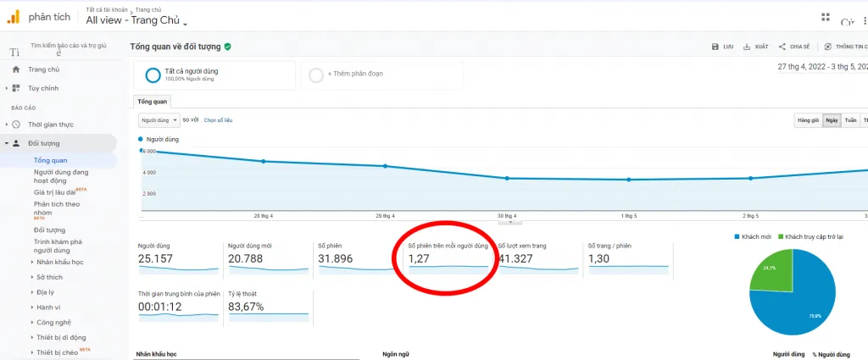Click the floppy disk save icon beside LƯU

click(x=715, y=47)
